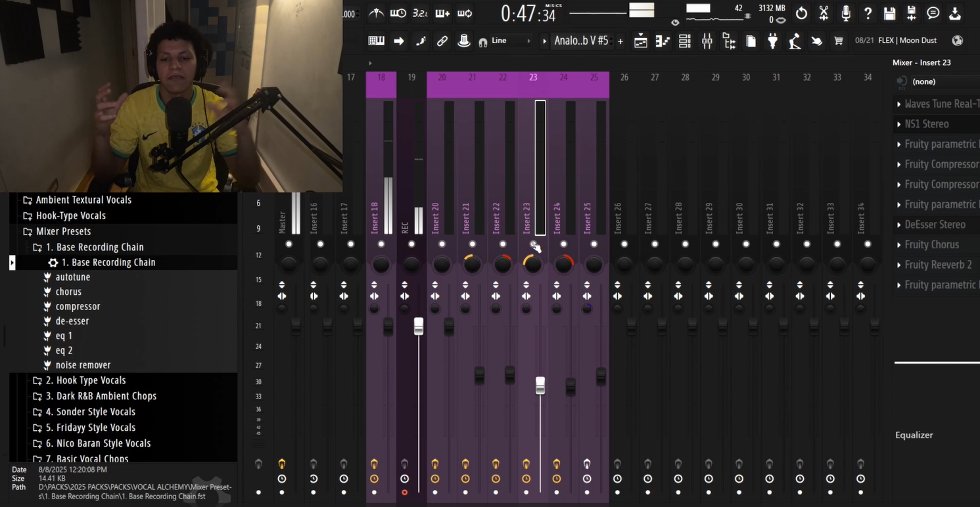Enable typing keyboard to piano
Screen dimensions: 980x507
point(376,41)
